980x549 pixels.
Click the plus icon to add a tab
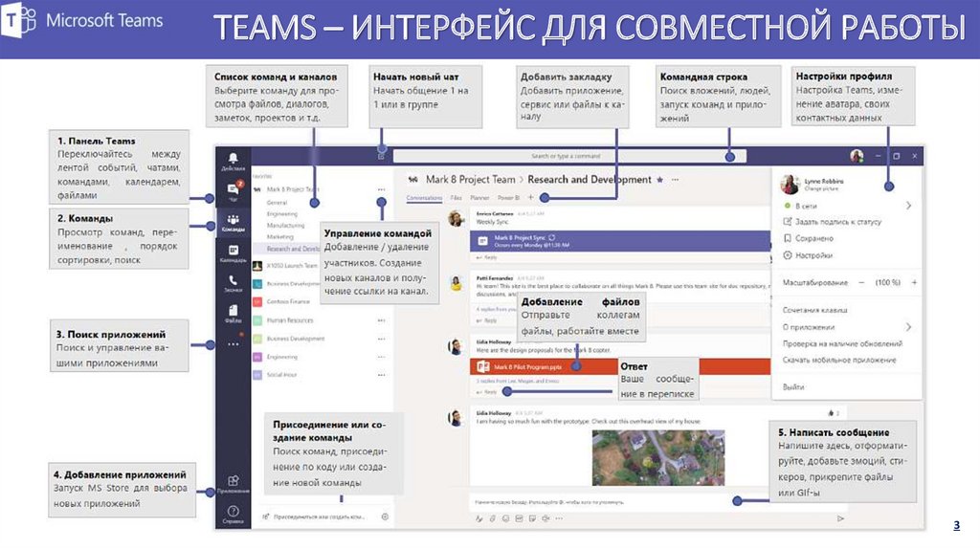530,197
